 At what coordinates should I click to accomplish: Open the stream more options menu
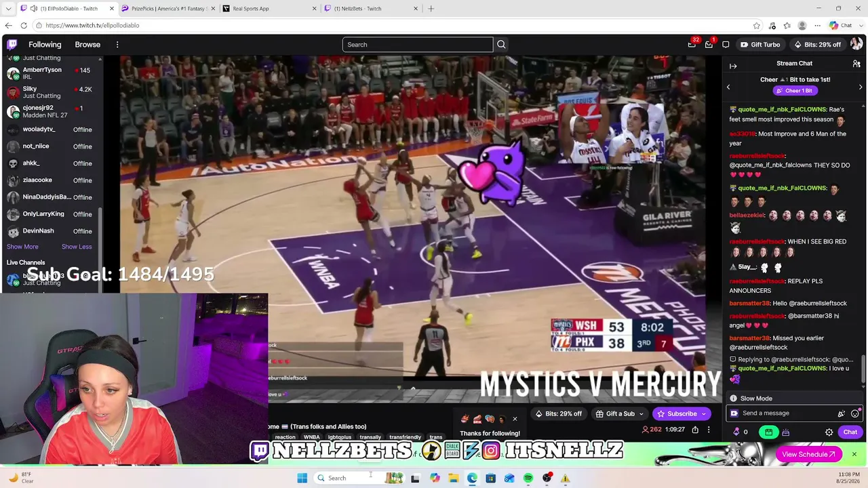click(709, 430)
